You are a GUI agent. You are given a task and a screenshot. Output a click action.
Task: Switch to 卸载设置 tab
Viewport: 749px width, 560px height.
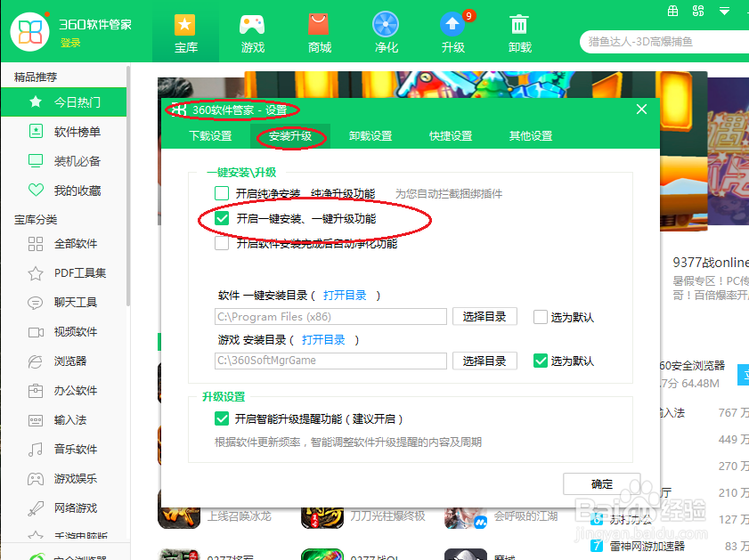pyautogui.click(x=370, y=136)
